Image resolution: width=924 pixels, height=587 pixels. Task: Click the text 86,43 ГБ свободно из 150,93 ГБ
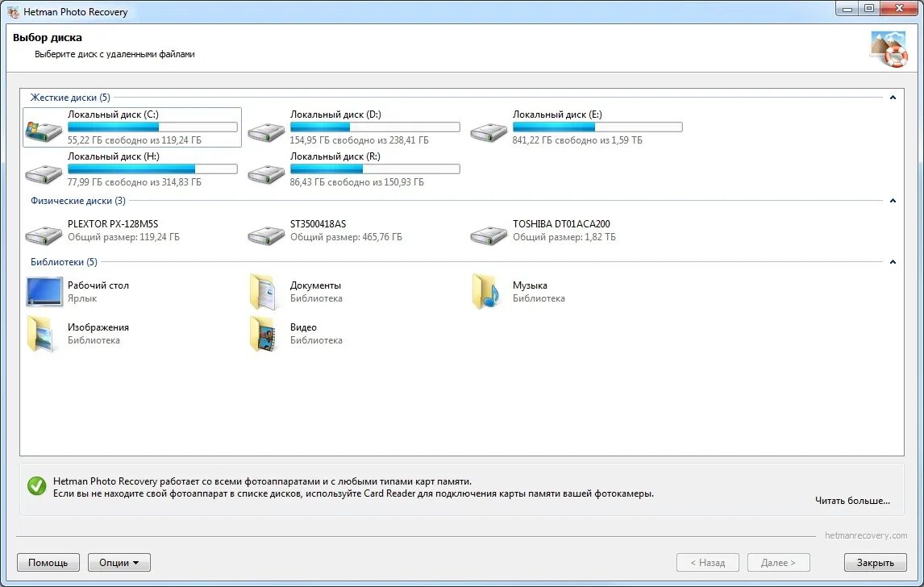pos(356,182)
